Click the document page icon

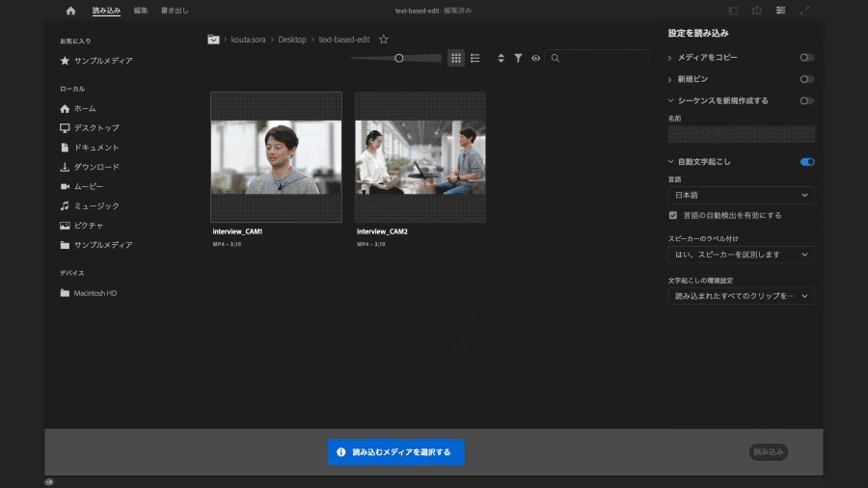[65, 148]
